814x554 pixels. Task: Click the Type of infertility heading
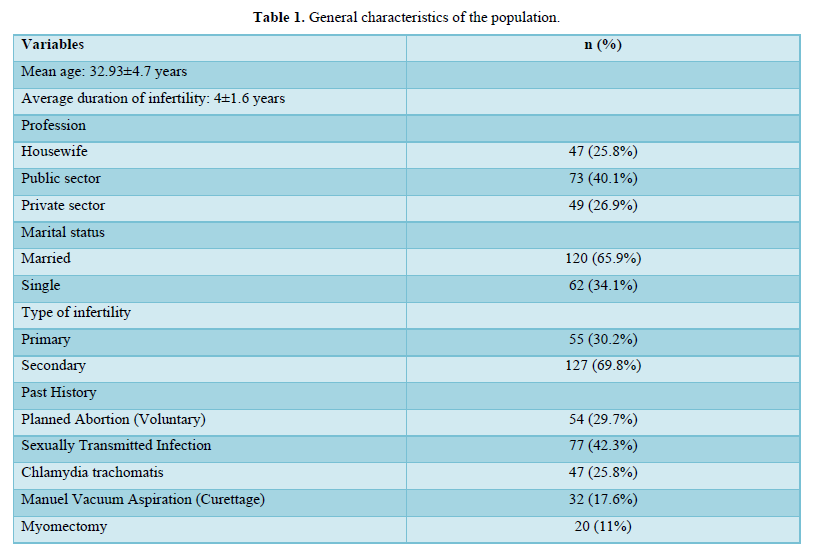point(76,312)
